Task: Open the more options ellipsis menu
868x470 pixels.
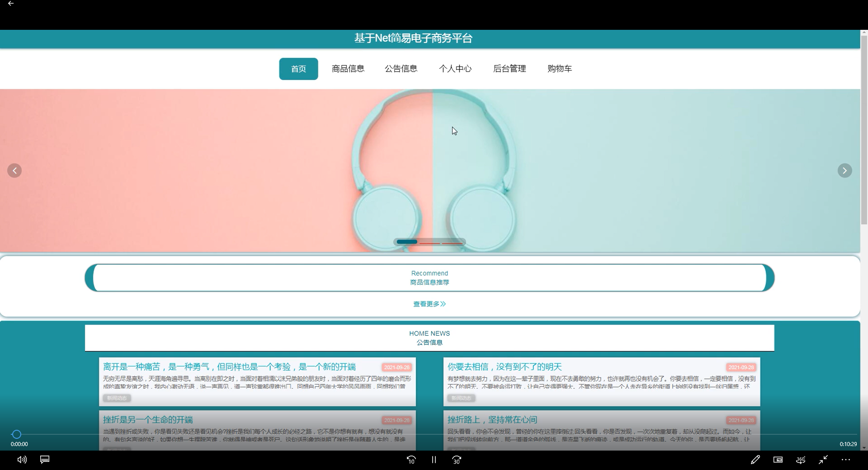Action: [846, 460]
